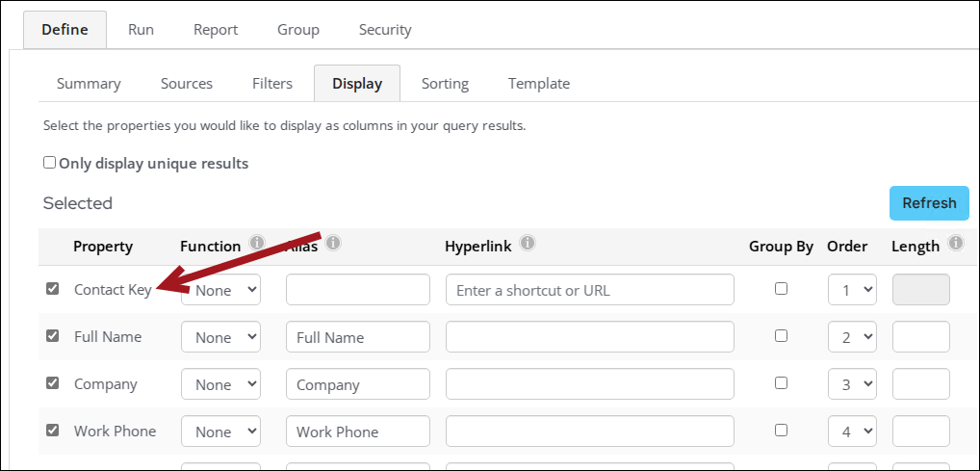Uncheck the Work Phone property checkbox
The height and width of the screenshot is (471, 980).
tap(53, 430)
